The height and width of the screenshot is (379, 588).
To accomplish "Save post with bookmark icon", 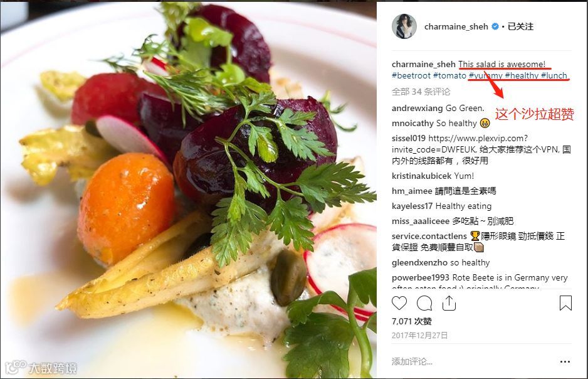I will (565, 303).
